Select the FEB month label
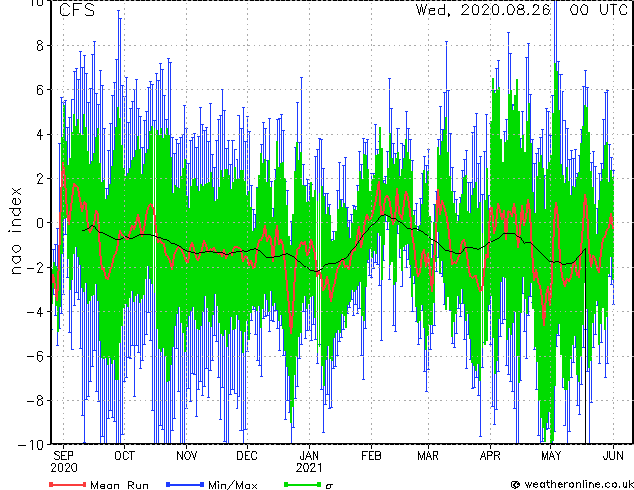 (371, 456)
